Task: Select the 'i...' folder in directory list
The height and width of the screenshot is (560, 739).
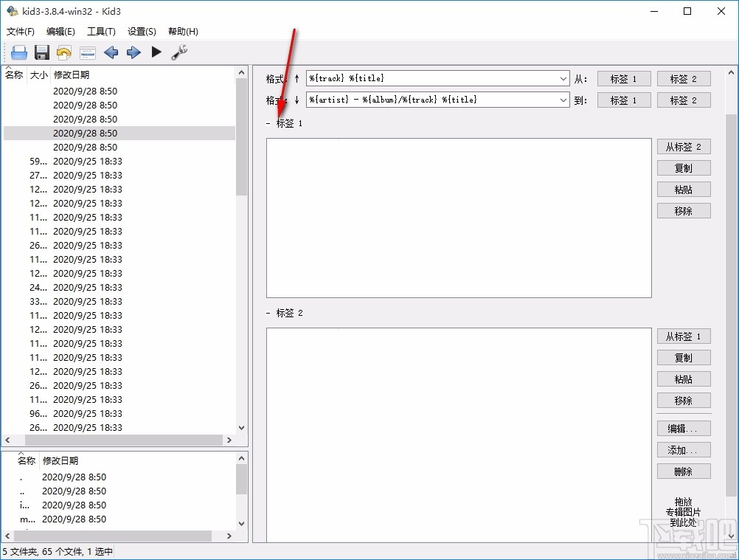Action: 119,505
